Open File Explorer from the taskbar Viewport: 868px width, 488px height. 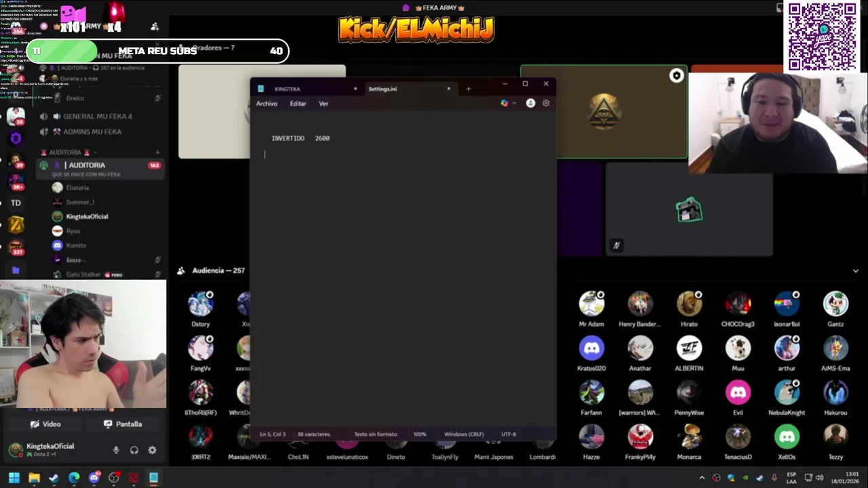click(x=34, y=478)
